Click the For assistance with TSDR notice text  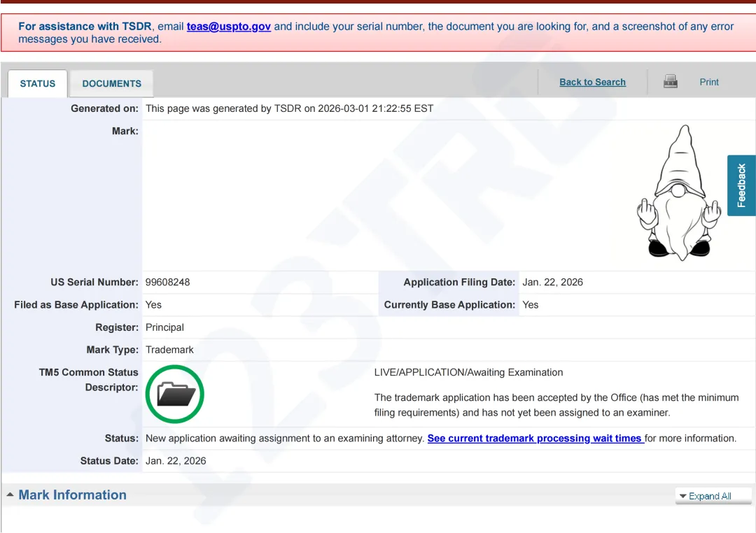[376, 33]
